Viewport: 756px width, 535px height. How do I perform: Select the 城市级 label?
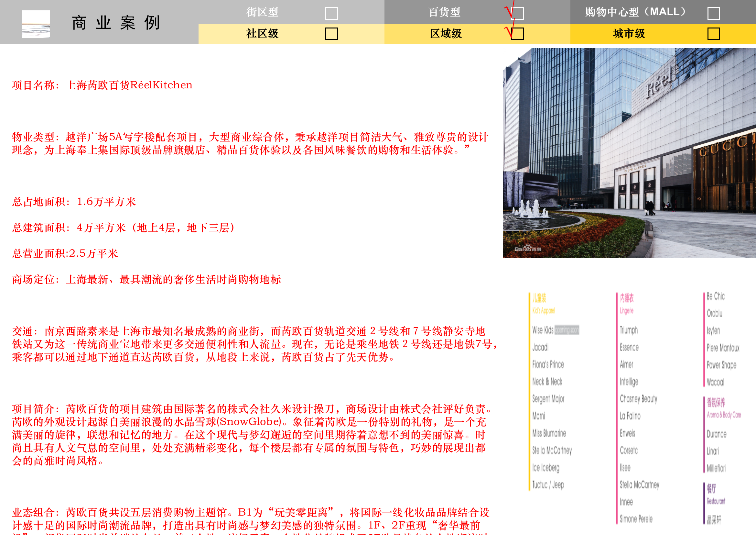[629, 33]
